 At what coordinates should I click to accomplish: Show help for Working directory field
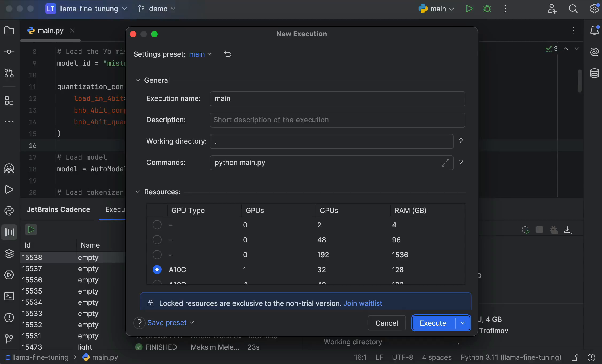(461, 141)
